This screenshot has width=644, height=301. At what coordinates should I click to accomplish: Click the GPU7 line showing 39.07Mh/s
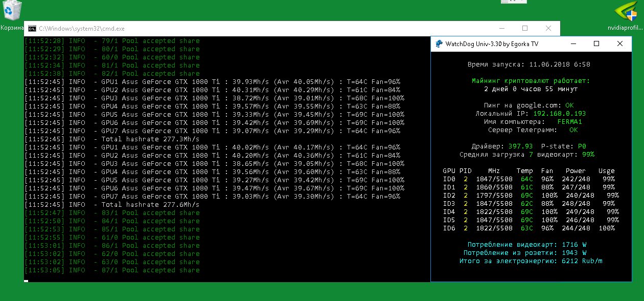click(x=212, y=131)
